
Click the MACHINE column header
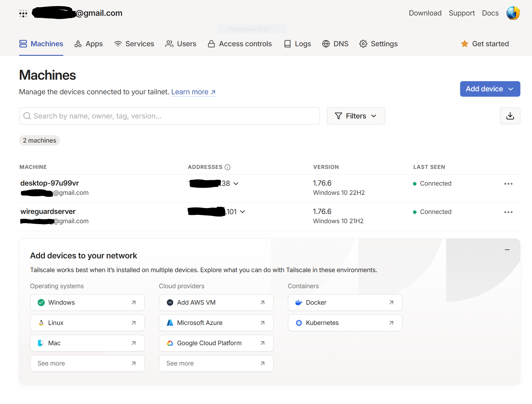pos(33,167)
